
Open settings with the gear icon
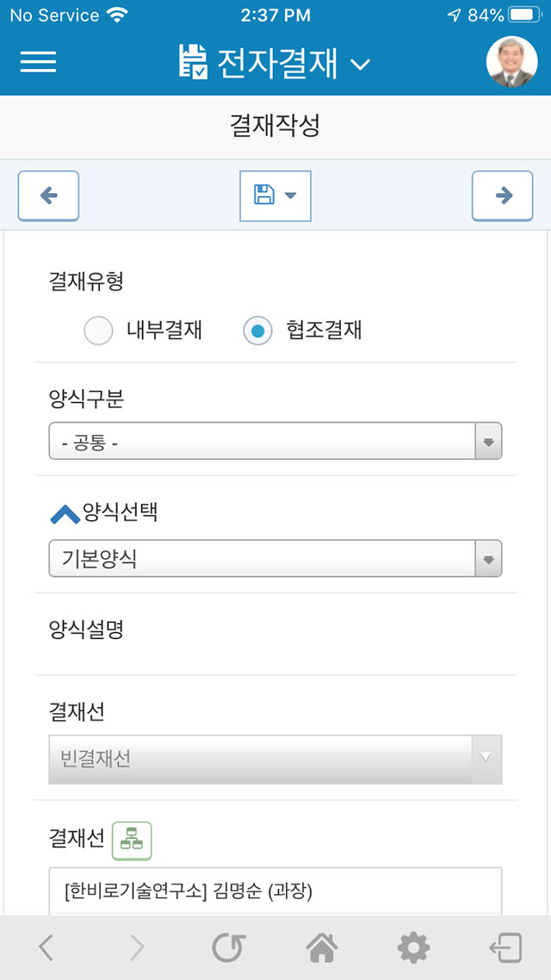(x=413, y=948)
